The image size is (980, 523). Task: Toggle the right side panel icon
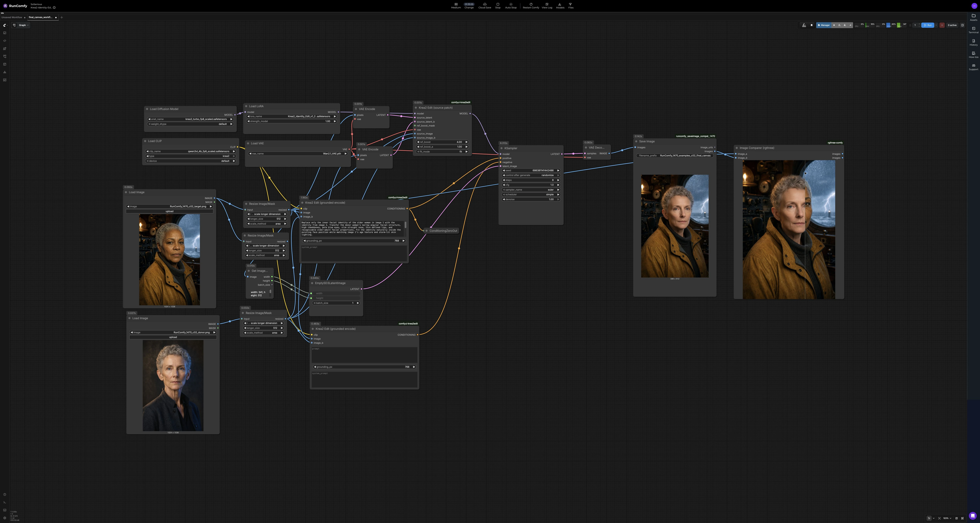click(x=963, y=25)
